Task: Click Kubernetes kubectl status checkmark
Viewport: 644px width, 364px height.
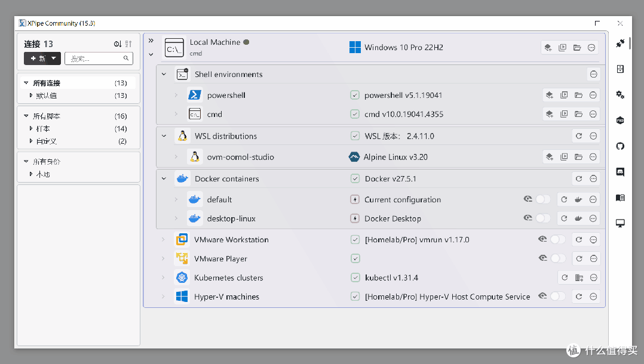Action: (355, 278)
